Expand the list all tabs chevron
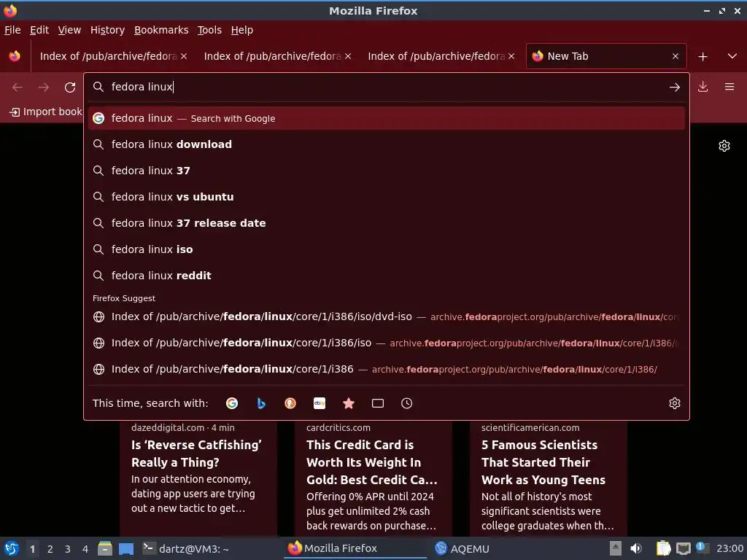The width and height of the screenshot is (747, 560). (x=732, y=56)
